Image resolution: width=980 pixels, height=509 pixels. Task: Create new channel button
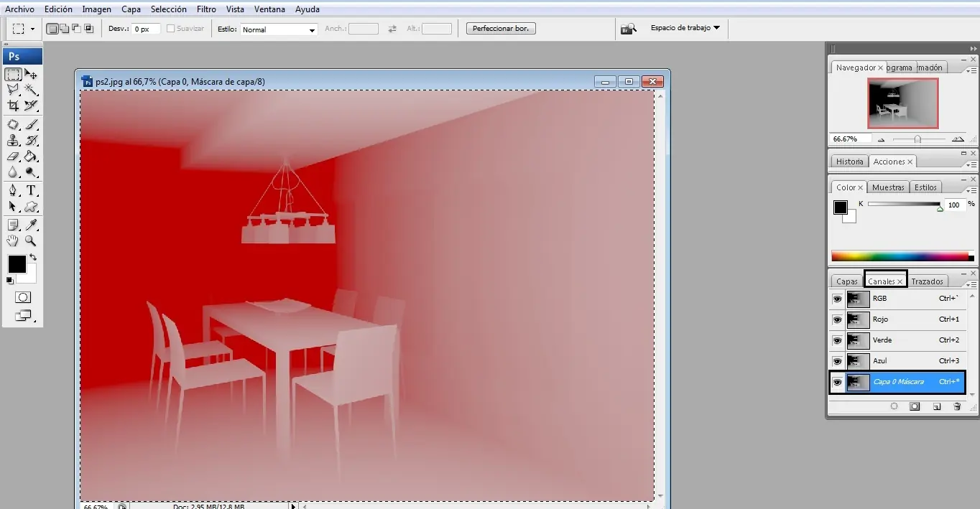(x=936, y=406)
